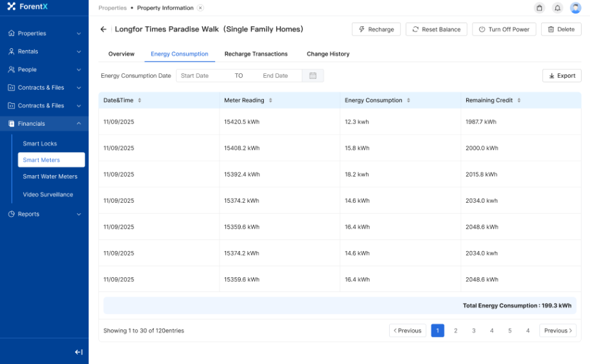Click the Export button
The width and height of the screenshot is (590, 364).
pyautogui.click(x=562, y=76)
